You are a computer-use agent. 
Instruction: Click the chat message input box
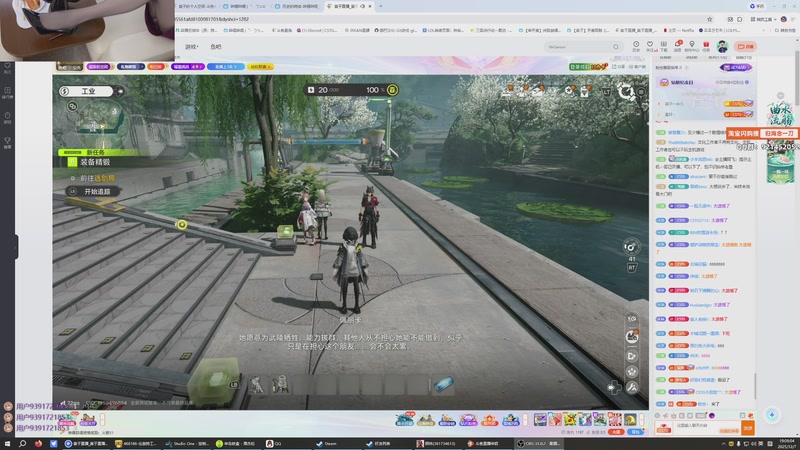(x=707, y=428)
